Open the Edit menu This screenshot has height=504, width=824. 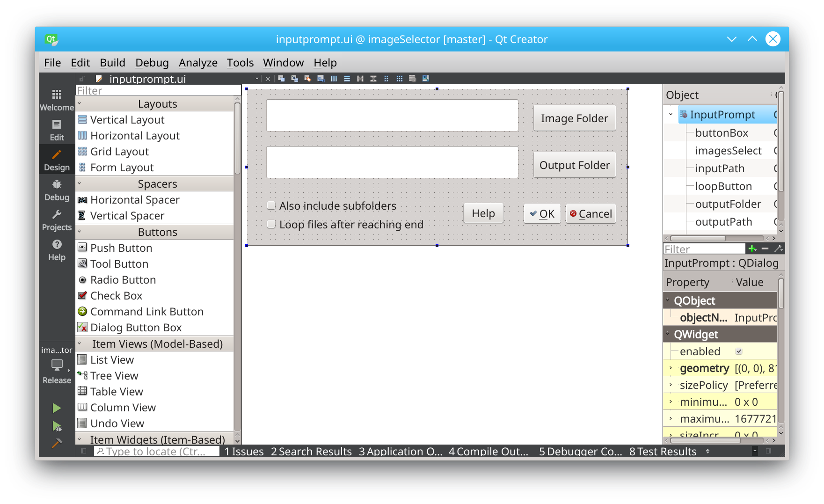(80, 63)
